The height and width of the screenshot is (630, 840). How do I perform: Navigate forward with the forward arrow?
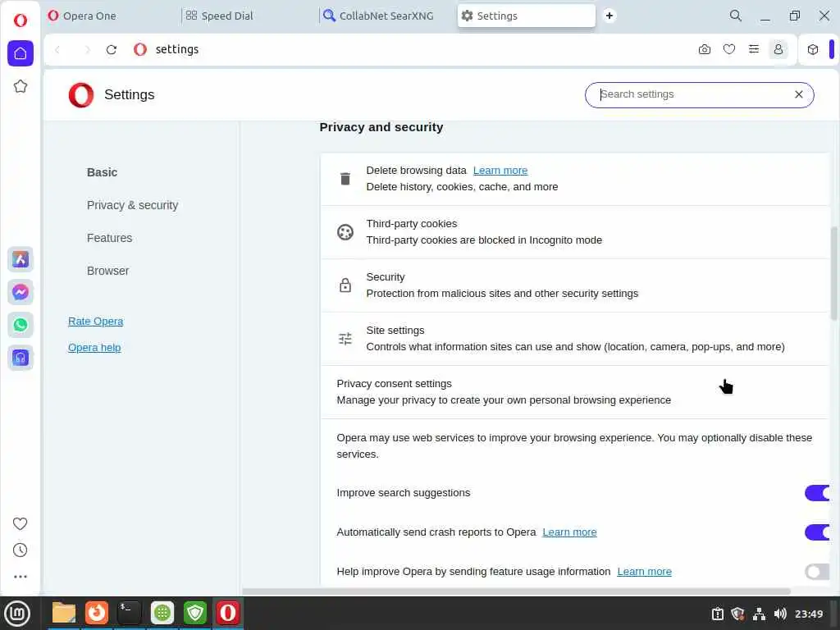click(87, 49)
